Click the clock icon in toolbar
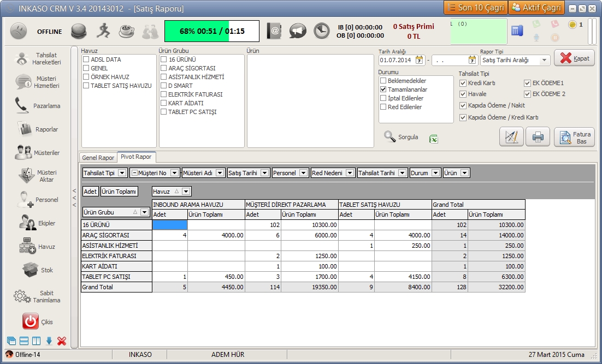The width and height of the screenshot is (602, 364). (x=321, y=31)
